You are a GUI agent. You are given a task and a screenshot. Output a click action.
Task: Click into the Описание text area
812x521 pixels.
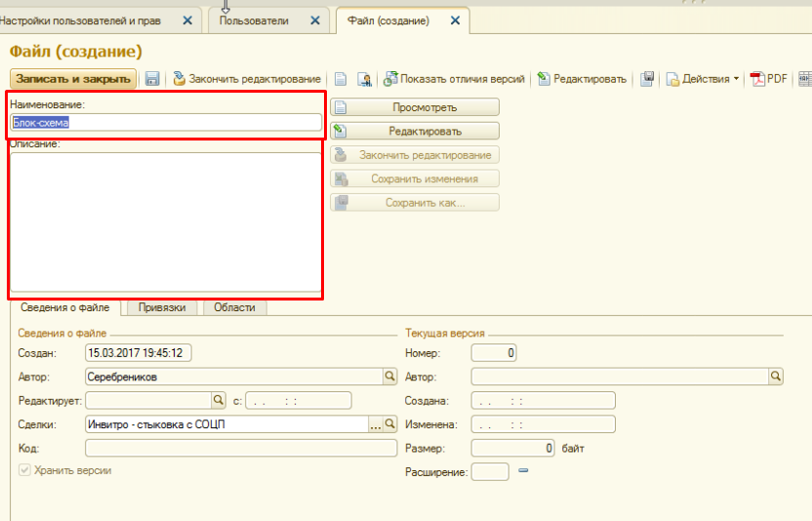pos(165,221)
